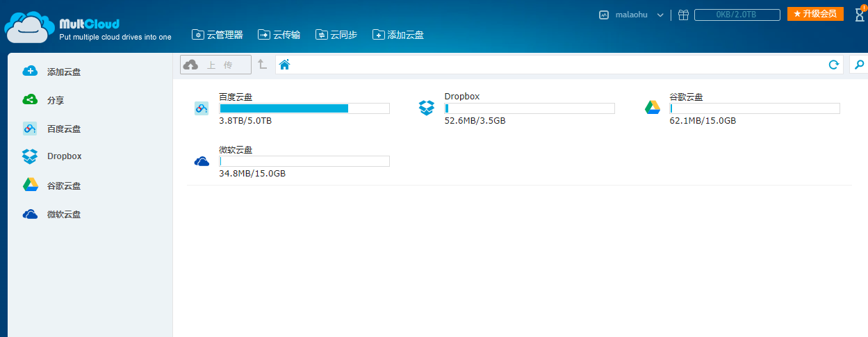Click the 谷歌云盘 name in main area
This screenshot has height=337, width=868.
point(686,97)
